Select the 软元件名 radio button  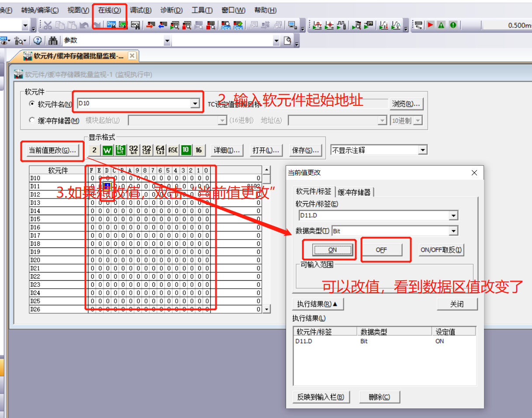[x=32, y=104]
